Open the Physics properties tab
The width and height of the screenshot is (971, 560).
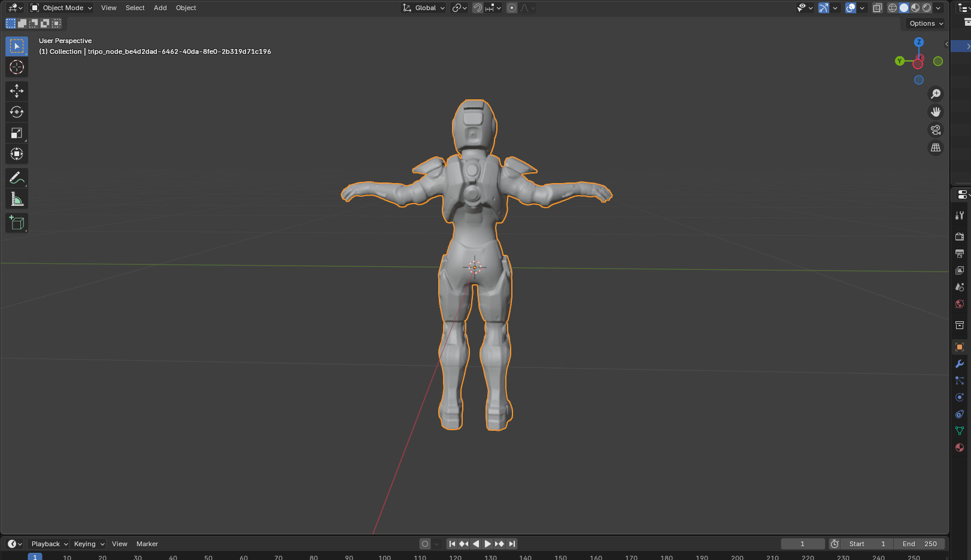click(960, 397)
